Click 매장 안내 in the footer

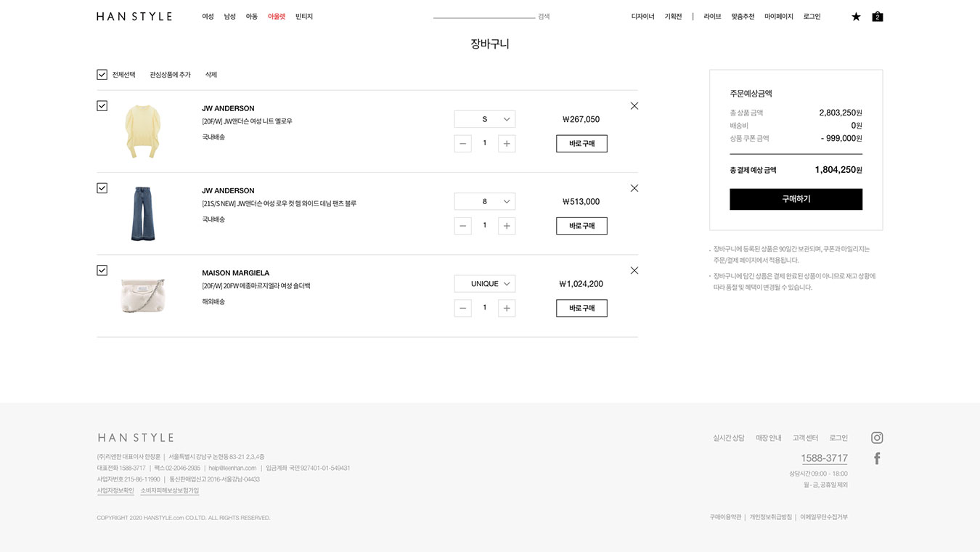(x=769, y=438)
